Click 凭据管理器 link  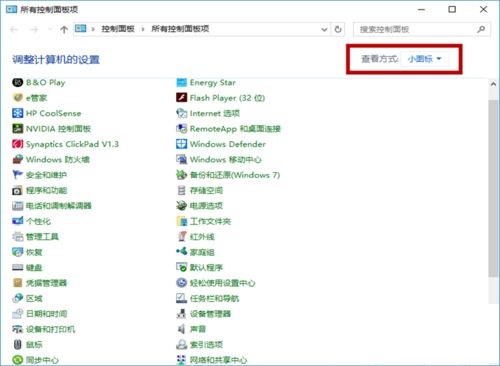[x=46, y=283]
